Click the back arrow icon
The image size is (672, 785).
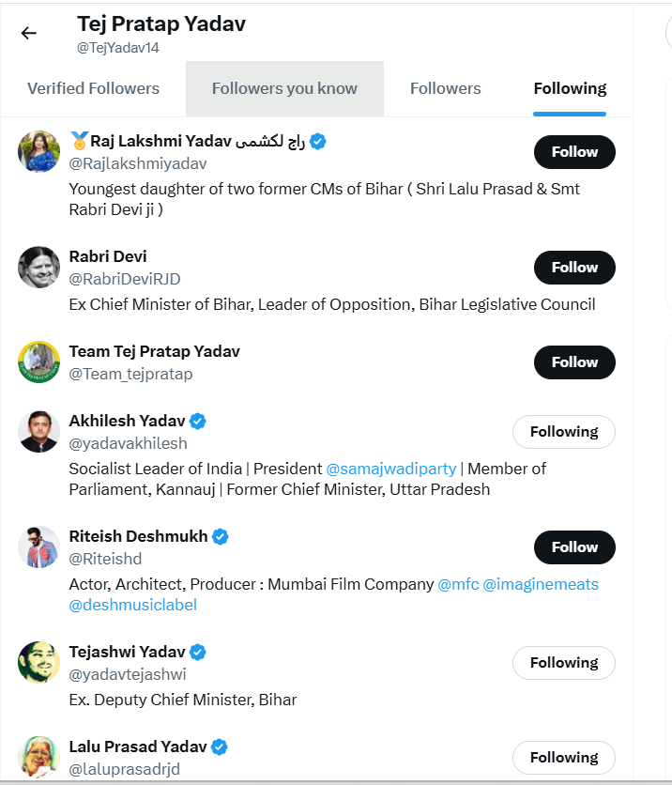pos(29,33)
